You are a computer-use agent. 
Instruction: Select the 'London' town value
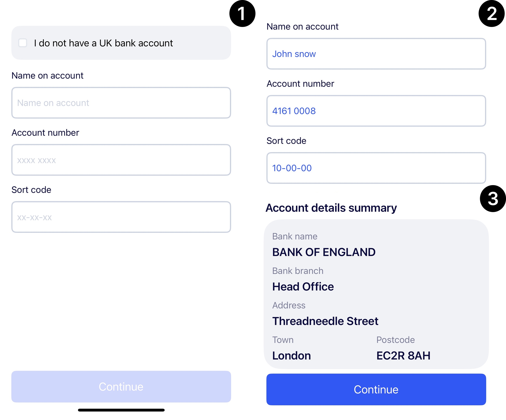pyautogui.click(x=292, y=356)
